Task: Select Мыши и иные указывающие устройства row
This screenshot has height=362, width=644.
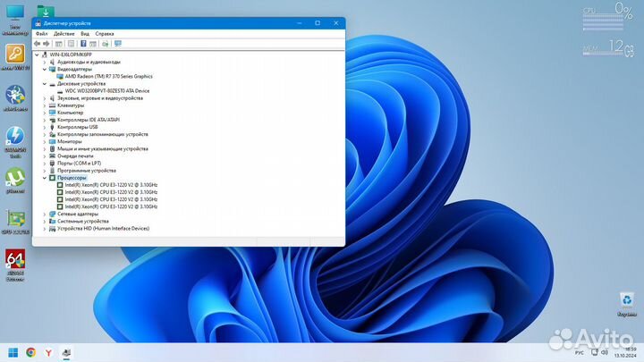Action: pos(103,148)
